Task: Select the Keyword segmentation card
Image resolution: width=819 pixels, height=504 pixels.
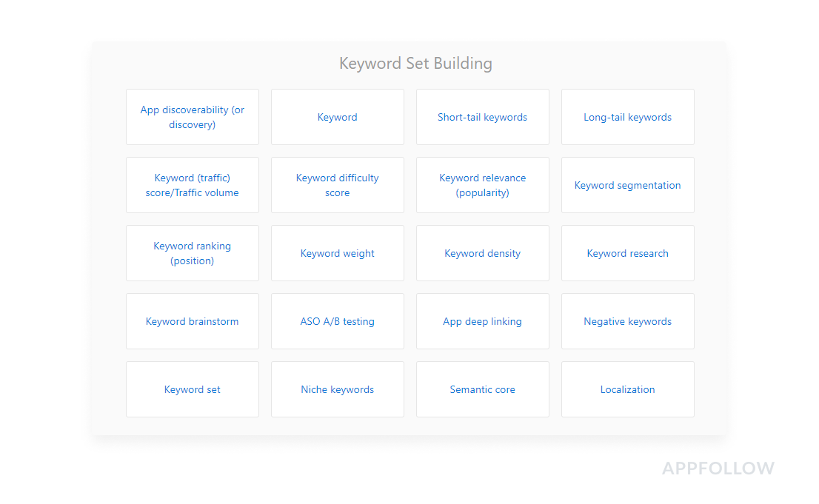Action: [628, 185]
